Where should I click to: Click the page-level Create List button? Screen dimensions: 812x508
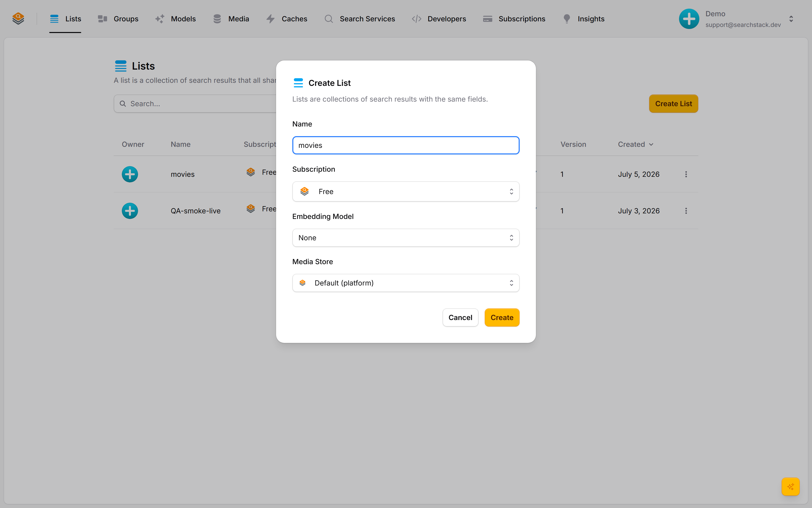pyautogui.click(x=673, y=103)
